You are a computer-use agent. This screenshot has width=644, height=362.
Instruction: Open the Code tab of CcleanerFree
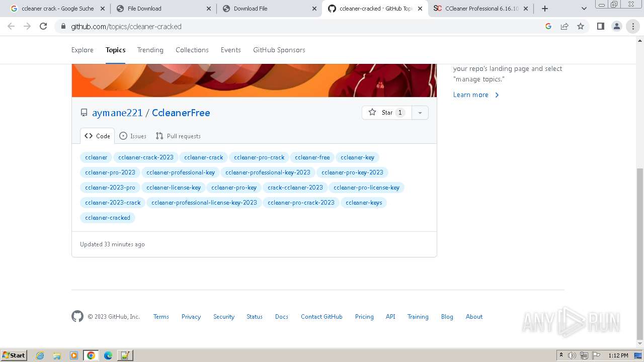[97, 136]
